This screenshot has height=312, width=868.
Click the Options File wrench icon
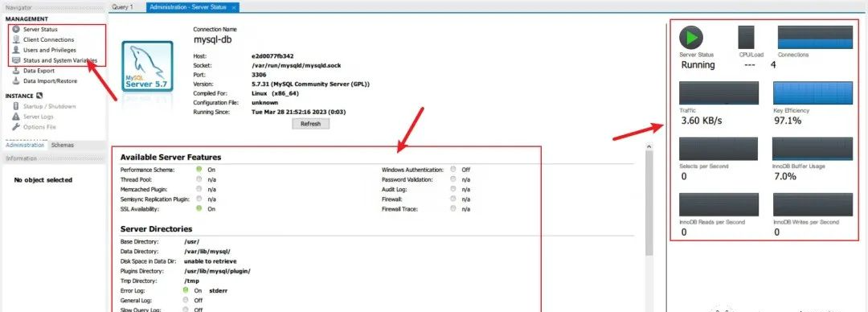point(16,127)
